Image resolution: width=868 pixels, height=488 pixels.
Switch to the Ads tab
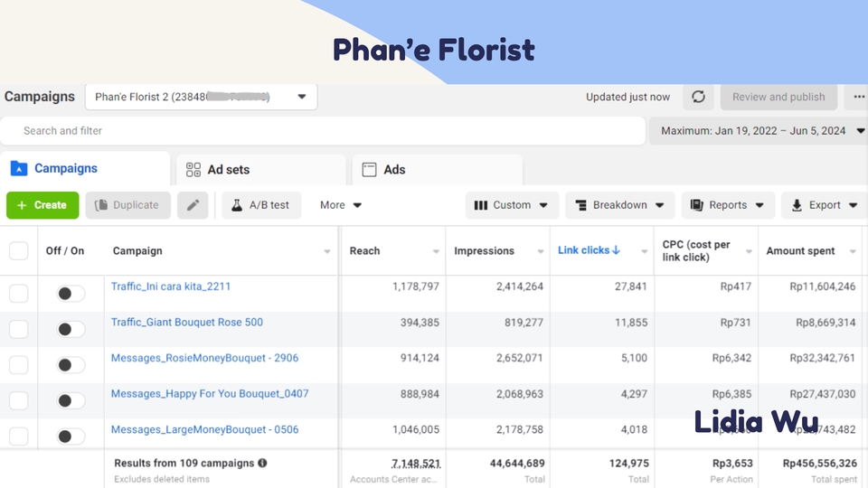[438, 169]
